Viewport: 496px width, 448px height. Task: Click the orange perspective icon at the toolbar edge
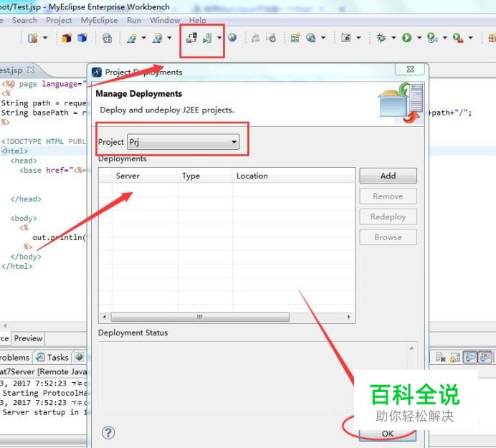pos(492,38)
